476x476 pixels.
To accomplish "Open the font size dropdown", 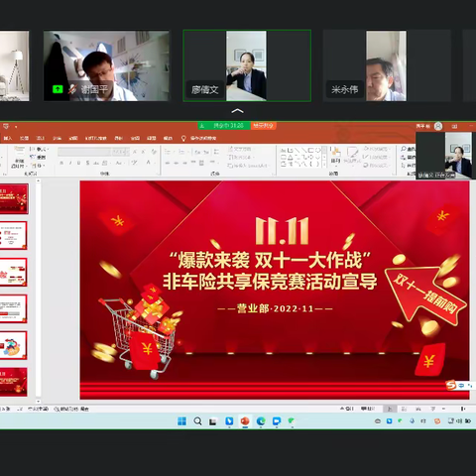I will (x=120, y=152).
